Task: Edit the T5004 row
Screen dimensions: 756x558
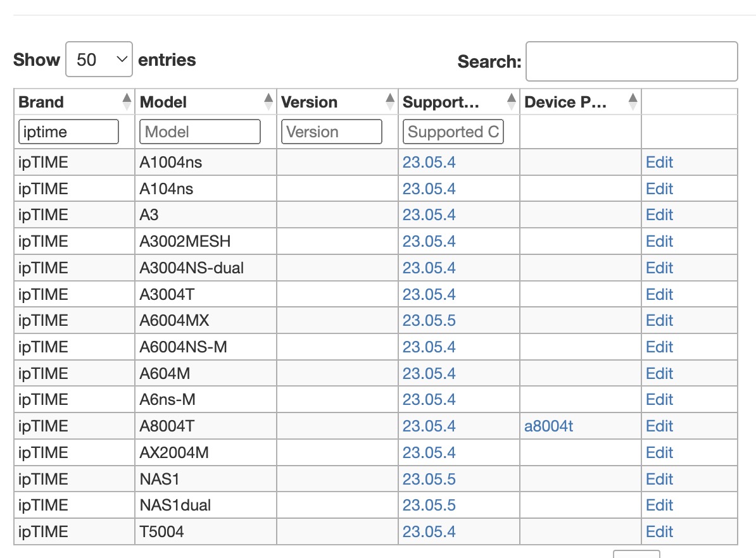Action: 659,532
